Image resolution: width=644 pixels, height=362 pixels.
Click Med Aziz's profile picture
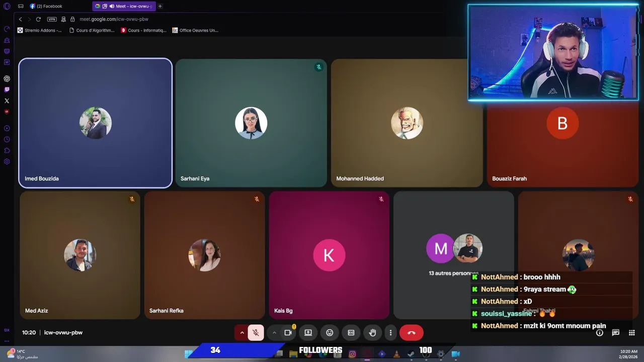click(80, 255)
